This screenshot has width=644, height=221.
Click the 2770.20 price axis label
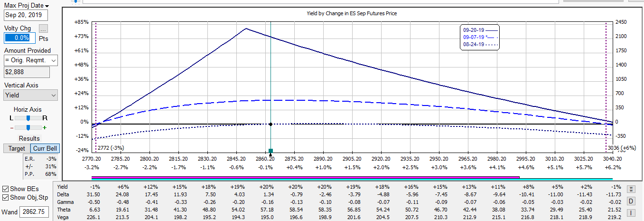point(91,159)
